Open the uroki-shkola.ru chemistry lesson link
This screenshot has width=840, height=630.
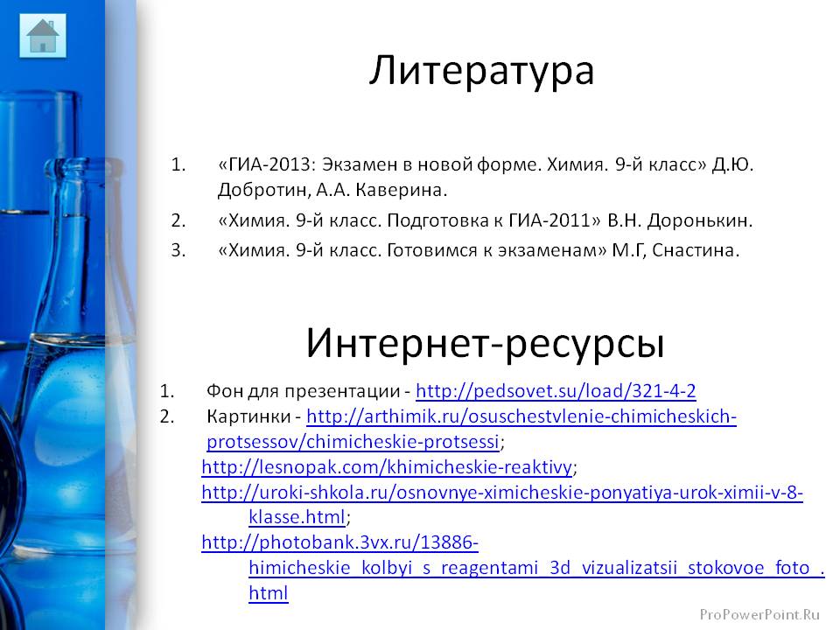[x=501, y=493]
